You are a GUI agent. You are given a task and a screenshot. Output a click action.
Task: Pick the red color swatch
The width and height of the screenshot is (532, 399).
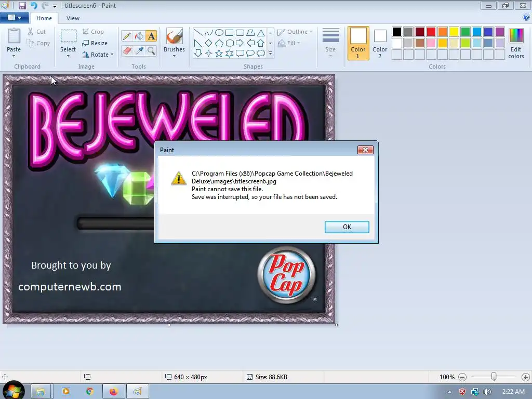click(x=431, y=32)
